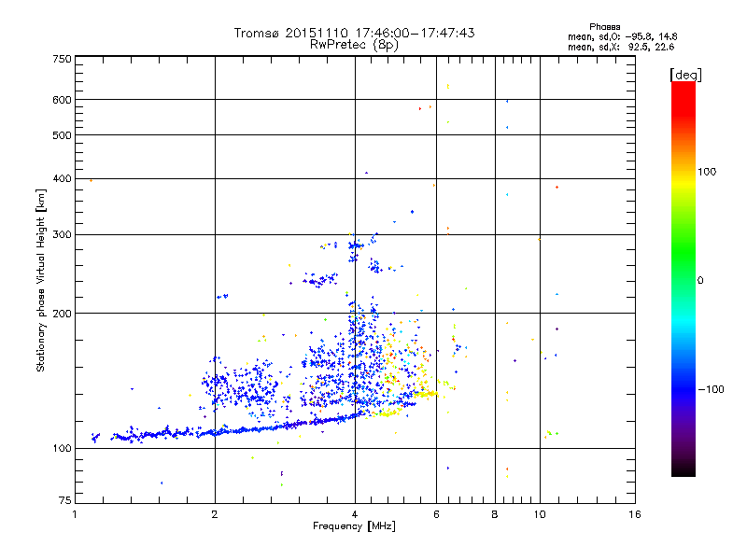Click the red data point right of 10 MHz near 400 km
Viewport: 747px width, 560px height.
point(557,188)
